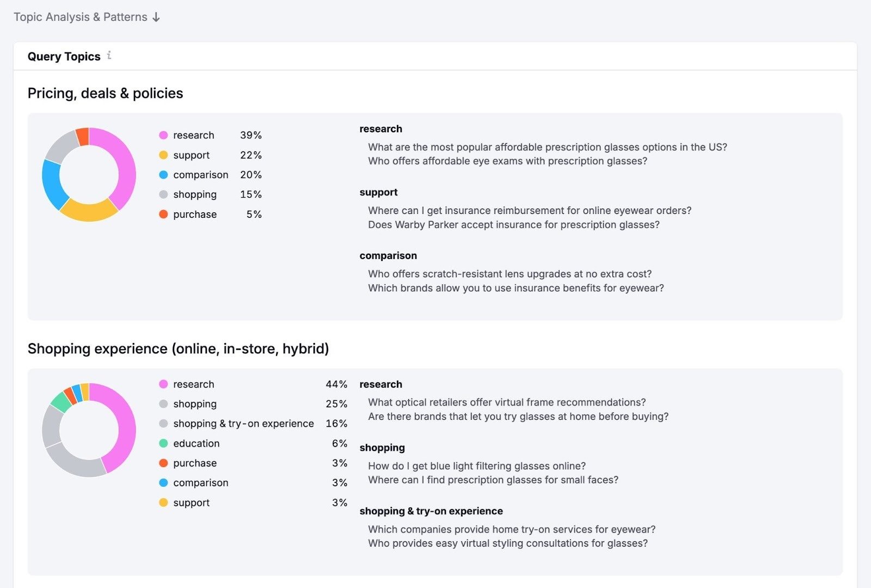Viewport: 871px width, 588px height.
Task: Collapse the Shopping experience section heading
Action: pyautogui.click(x=179, y=348)
